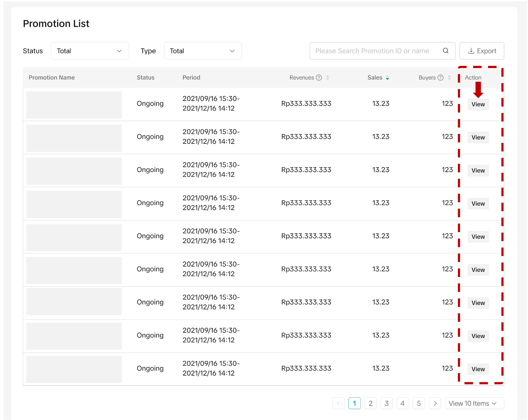Sort table by Sales arrows
This screenshot has height=420, width=528.
point(387,78)
